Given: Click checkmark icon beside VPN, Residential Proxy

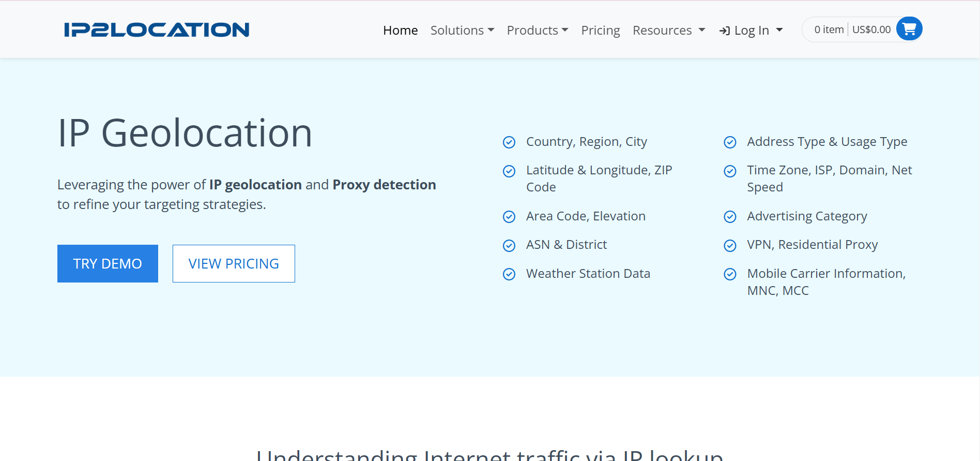Looking at the screenshot, I should (730, 245).
